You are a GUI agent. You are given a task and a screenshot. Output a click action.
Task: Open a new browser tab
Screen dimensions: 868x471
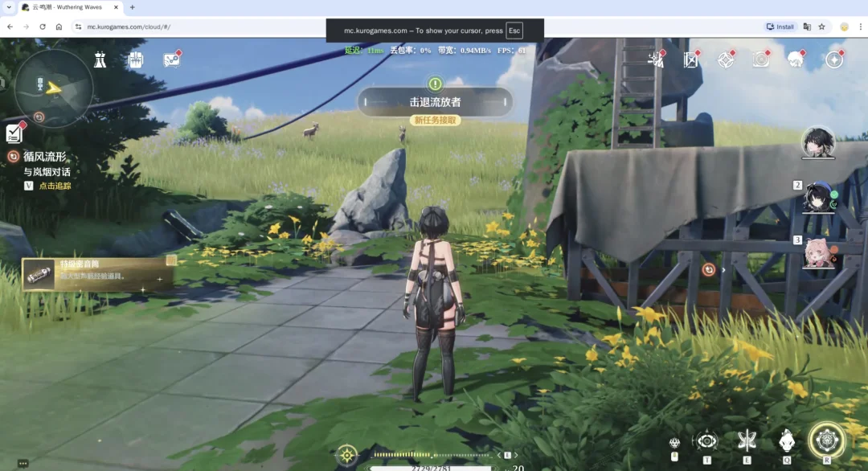[132, 7]
